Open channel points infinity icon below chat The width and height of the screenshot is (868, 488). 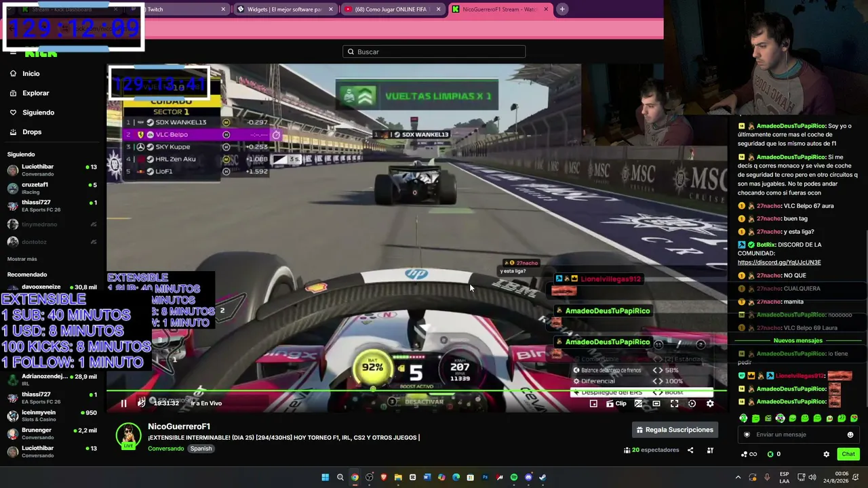749,454
